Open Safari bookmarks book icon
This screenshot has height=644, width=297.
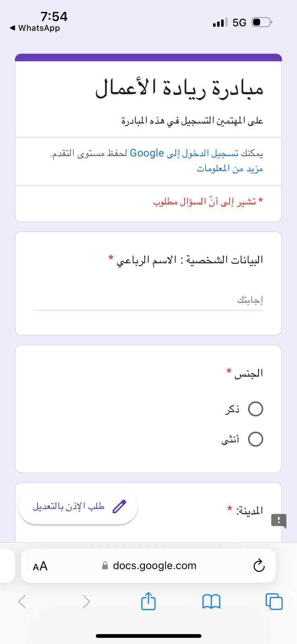211,602
